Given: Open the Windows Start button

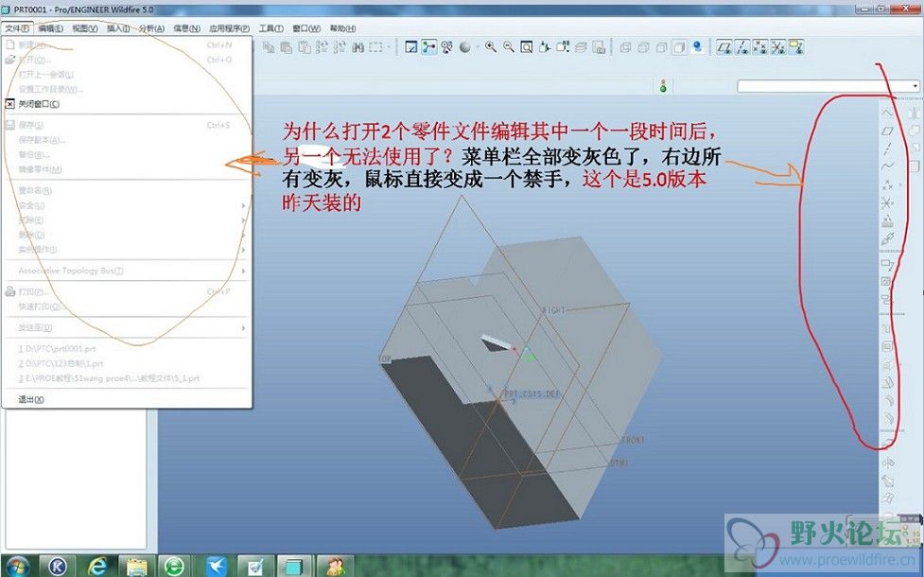Looking at the screenshot, I should (17, 566).
